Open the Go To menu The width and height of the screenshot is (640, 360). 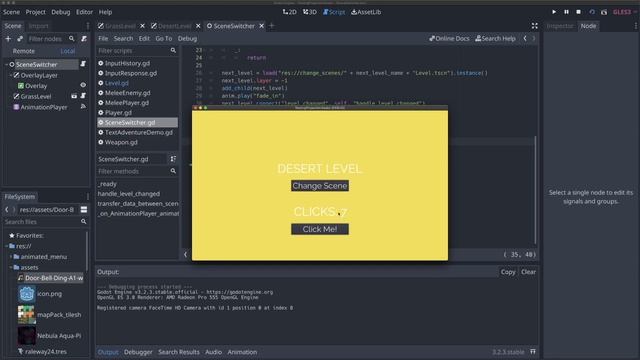click(164, 38)
